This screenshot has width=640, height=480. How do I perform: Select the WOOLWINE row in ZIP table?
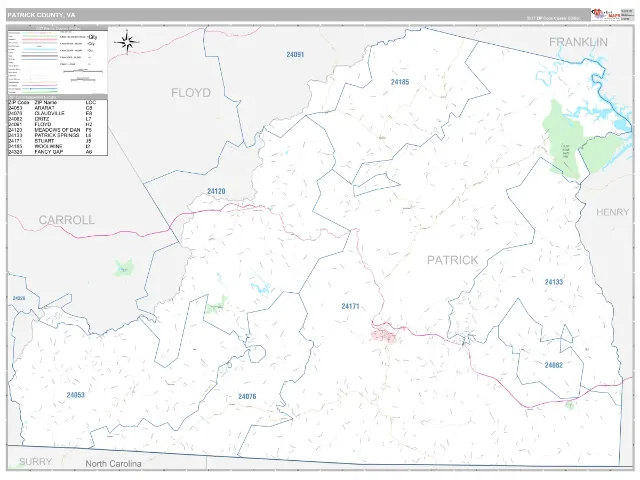click(57, 146)
